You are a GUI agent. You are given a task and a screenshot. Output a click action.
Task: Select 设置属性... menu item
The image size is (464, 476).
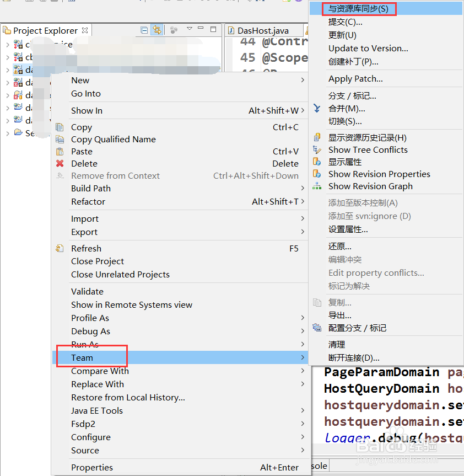(x=386, y=229)
